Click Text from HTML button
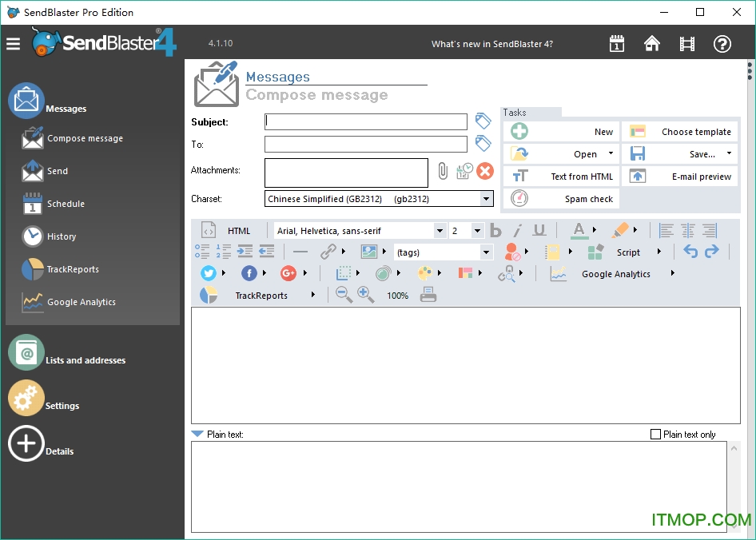 (x=561, y=177)
